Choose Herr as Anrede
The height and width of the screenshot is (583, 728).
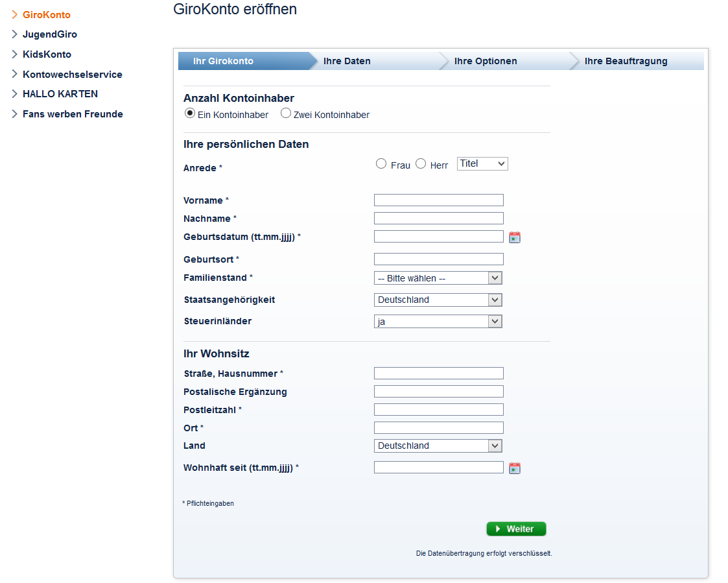coord(421,163)
